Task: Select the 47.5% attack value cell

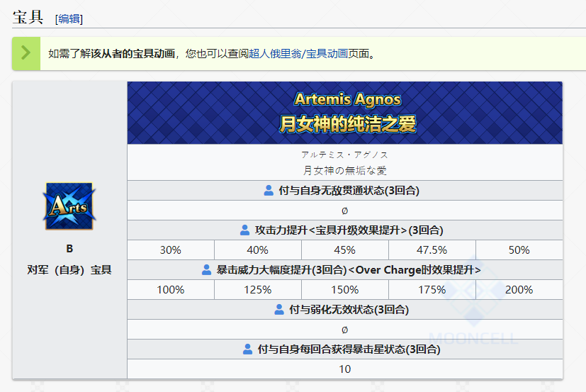Action: (432, 250)
